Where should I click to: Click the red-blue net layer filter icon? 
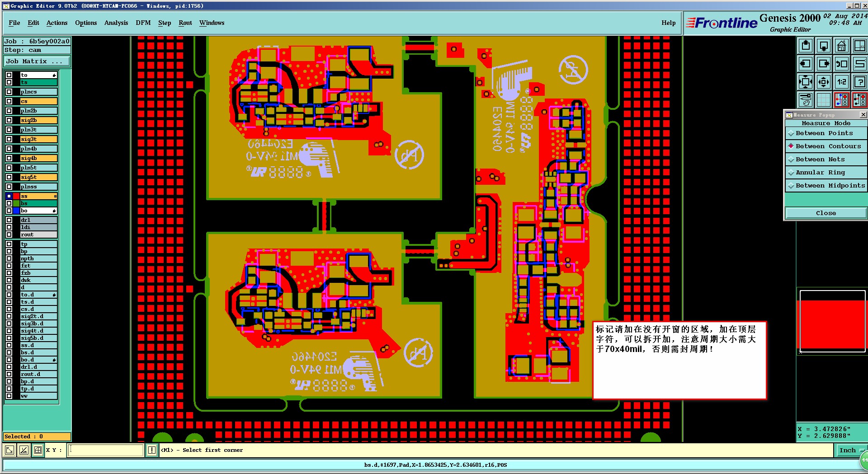pyautogui.click(x=841, y=100)
